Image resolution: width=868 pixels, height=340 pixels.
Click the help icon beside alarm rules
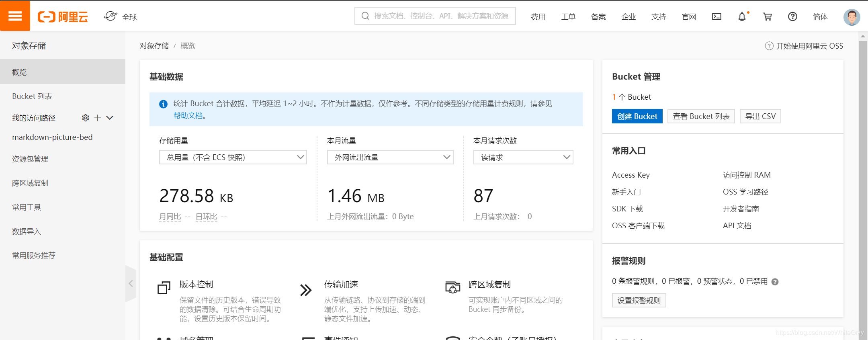(x=775, y=282)
